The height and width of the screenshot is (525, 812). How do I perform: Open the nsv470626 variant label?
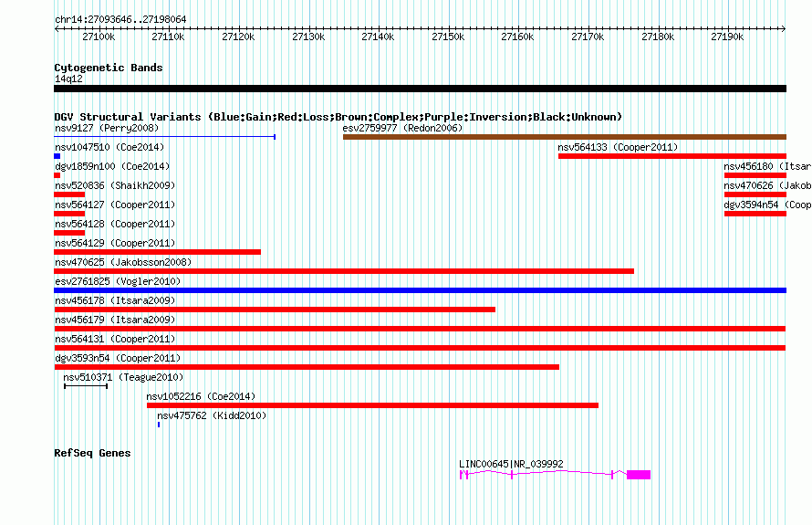tap(767, 185)
